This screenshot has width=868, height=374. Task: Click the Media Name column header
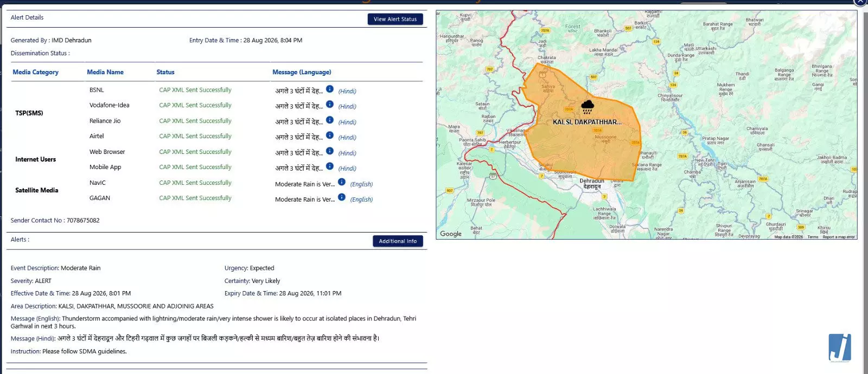105,72
